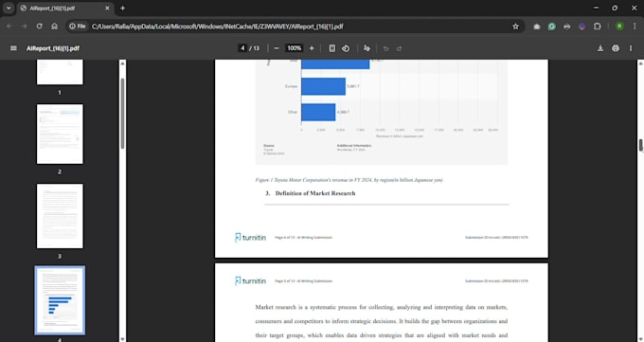Select the AIReport_(16)(1).pdf tab
This screenshot has width=644, height=342.
(65, 8)
